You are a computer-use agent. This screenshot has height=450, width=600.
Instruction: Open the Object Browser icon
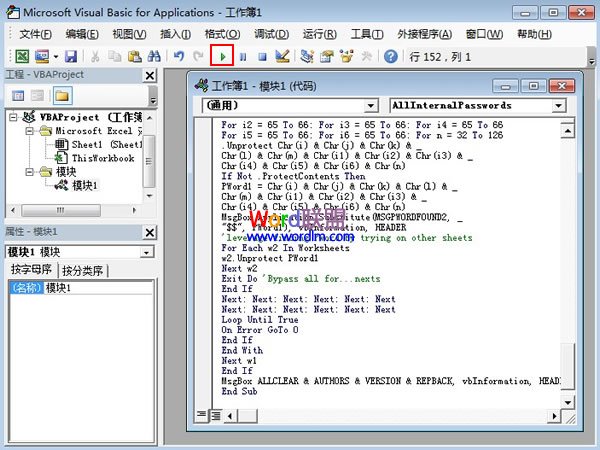[x=347, y=57]
